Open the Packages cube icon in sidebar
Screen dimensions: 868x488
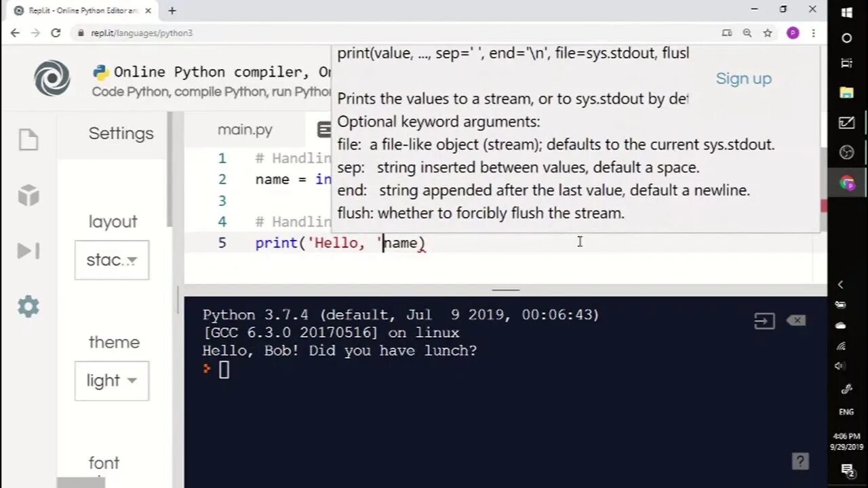tap(28, 195)
